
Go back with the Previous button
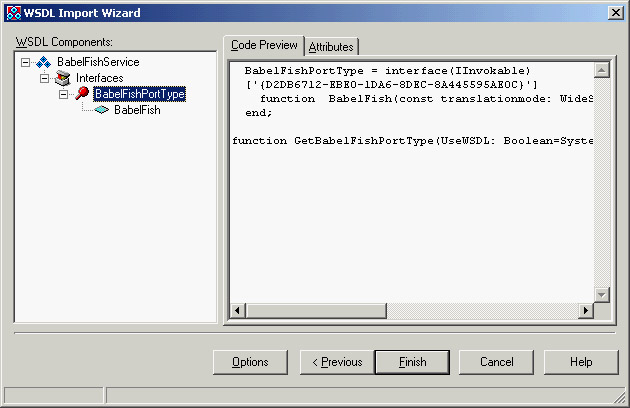tap(331, 362)
